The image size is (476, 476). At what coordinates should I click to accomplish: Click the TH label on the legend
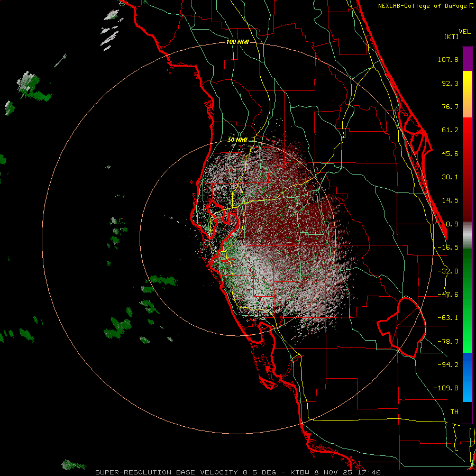[x=454, y=412]
